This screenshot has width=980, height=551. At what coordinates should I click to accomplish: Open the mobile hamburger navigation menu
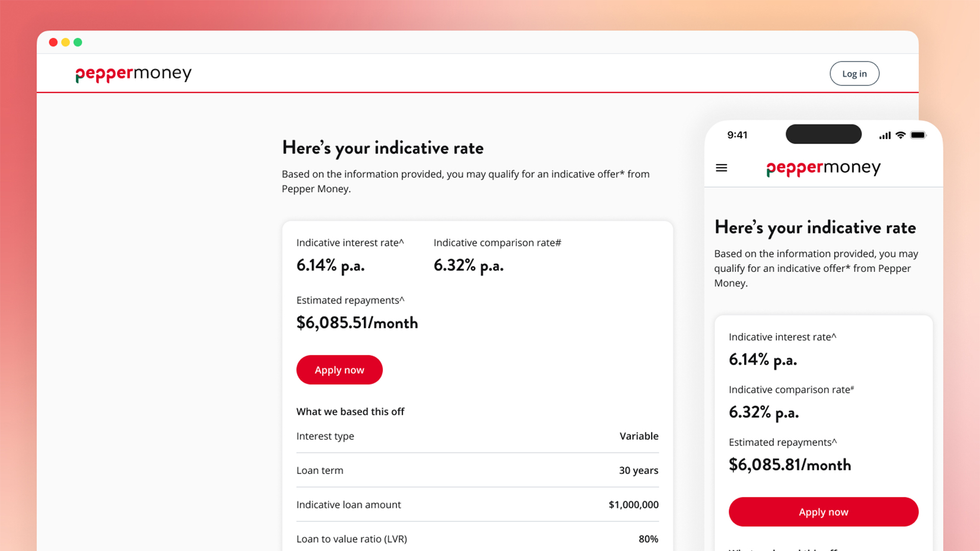pyautogui.click(x=721, y=167)
